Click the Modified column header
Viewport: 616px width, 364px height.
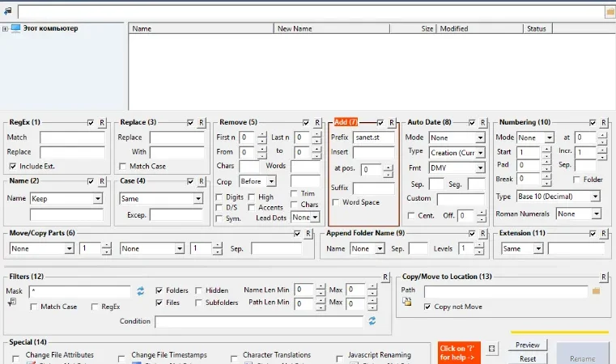[x=480, y=28]
